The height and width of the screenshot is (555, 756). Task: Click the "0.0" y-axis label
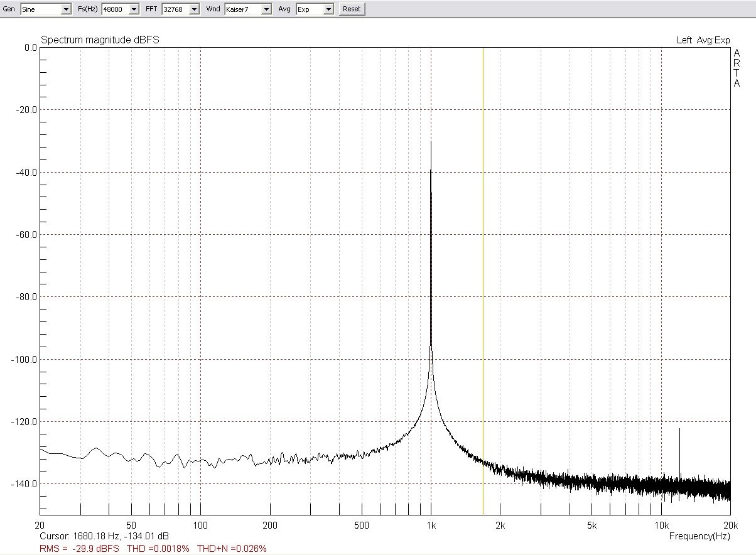point(30,47)
